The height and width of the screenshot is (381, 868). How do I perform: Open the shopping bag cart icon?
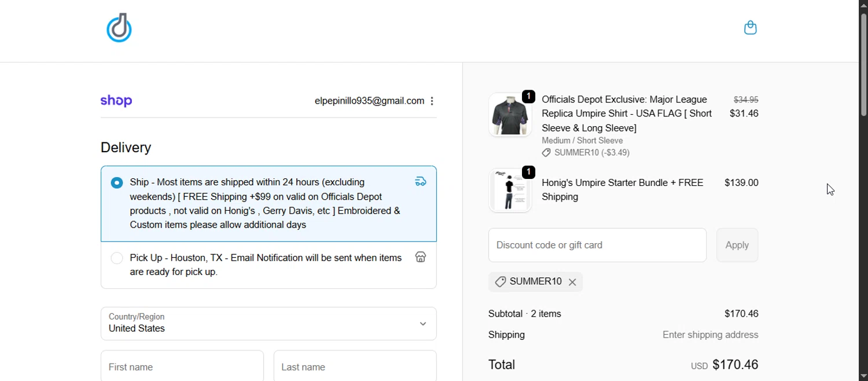tap(750, 28)
